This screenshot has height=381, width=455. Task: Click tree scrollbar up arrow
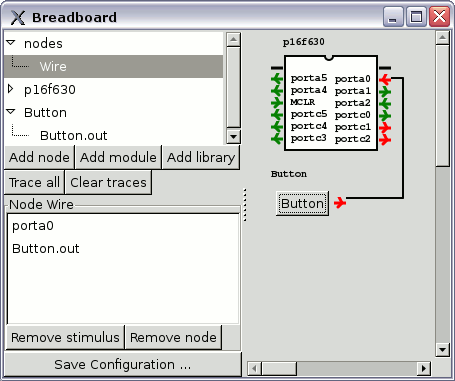(233, 39)
